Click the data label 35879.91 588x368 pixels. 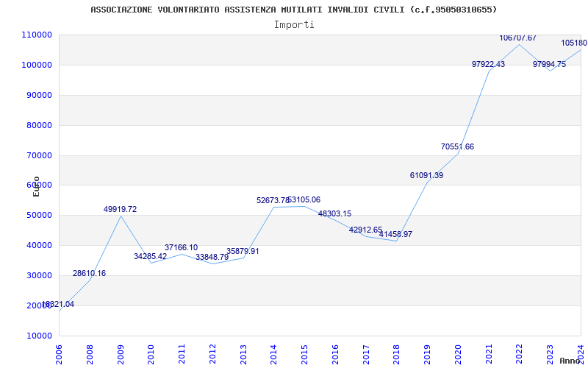(x=243, y=251)
